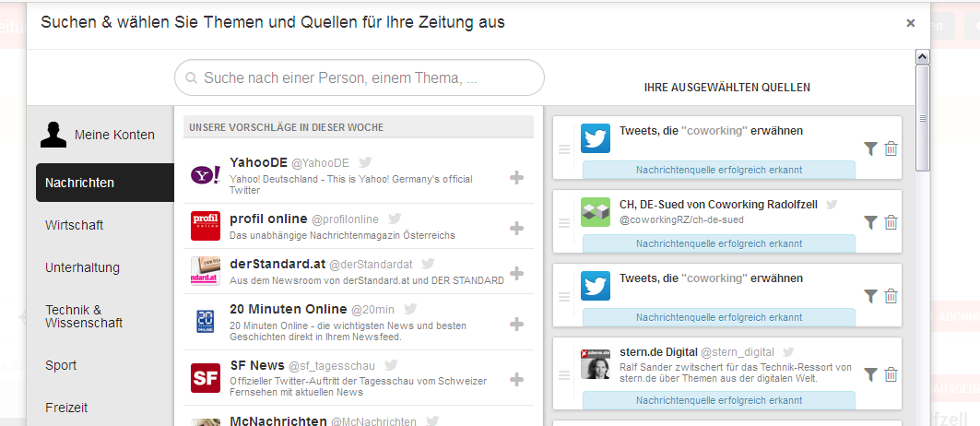Add YahooDE source with plus icon
Viewport: 980px width, 426px height.
coord(516,177)
